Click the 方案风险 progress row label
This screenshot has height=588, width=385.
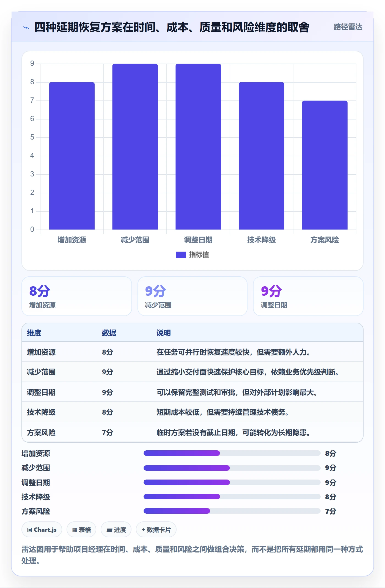(36, 511)
